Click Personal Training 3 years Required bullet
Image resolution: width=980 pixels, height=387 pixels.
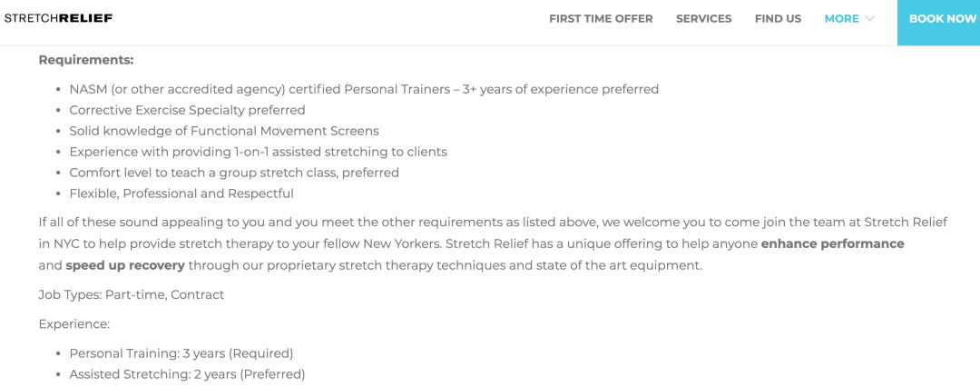(x=181, y=353)
